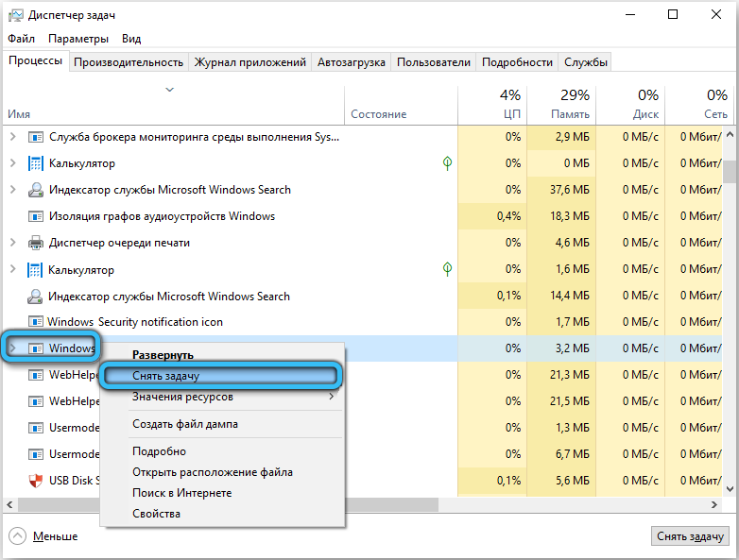This screenshot has height=560, width=739.
Task: Sort by the Память column header
Action: point(561,104)
